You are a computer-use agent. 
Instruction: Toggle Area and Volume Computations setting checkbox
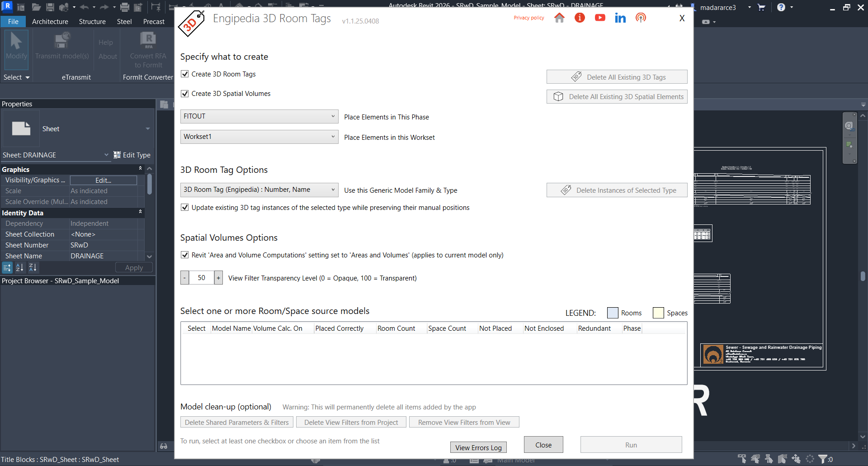point(184,255)
